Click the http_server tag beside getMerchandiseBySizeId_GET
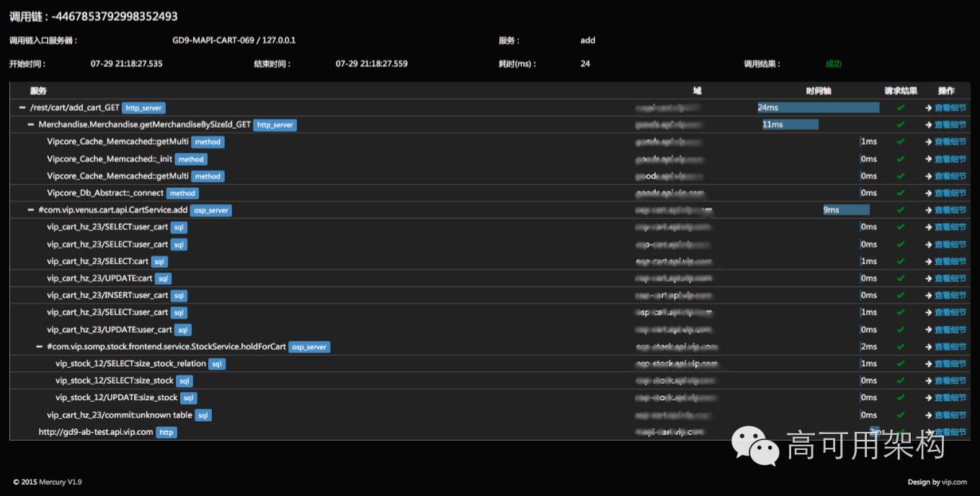This screenshot has height=496, width=980. 275,125
